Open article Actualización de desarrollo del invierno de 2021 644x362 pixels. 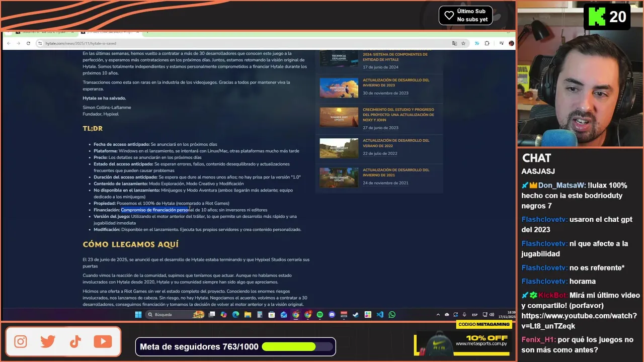pos(396,172)
